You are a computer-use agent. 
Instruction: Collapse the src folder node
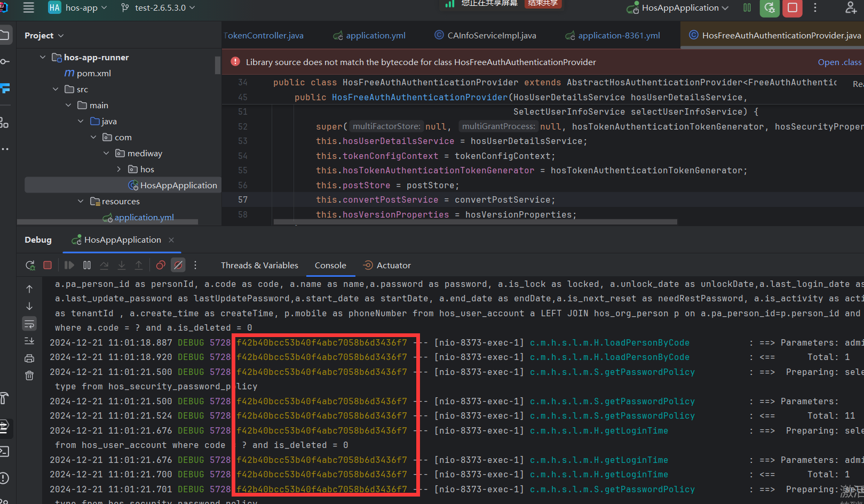click(56, 89)
